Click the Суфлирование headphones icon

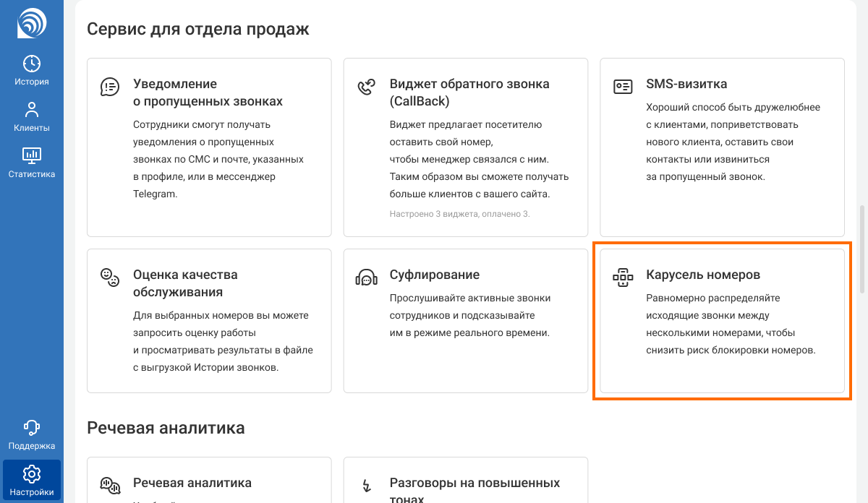pyautogui.click(x=367, y=278)
